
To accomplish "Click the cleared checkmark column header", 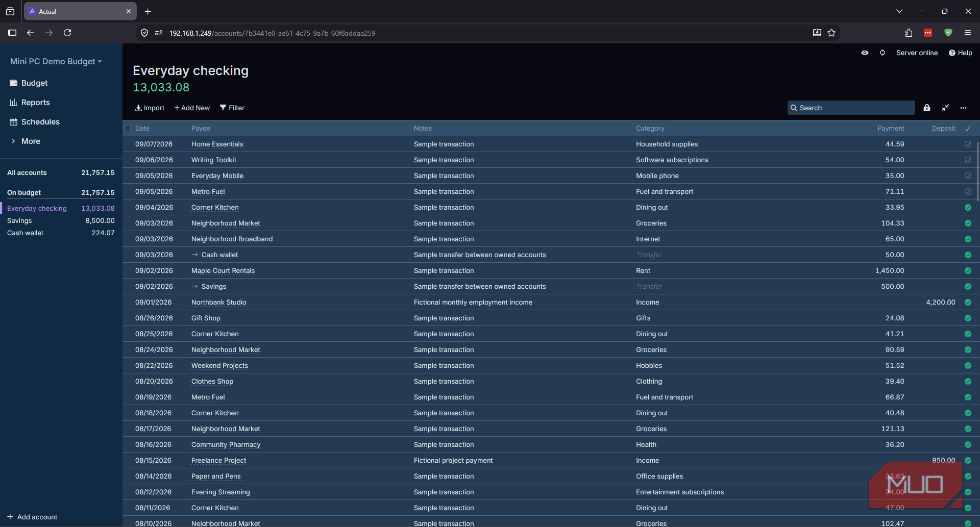I will tap(968, 128).
